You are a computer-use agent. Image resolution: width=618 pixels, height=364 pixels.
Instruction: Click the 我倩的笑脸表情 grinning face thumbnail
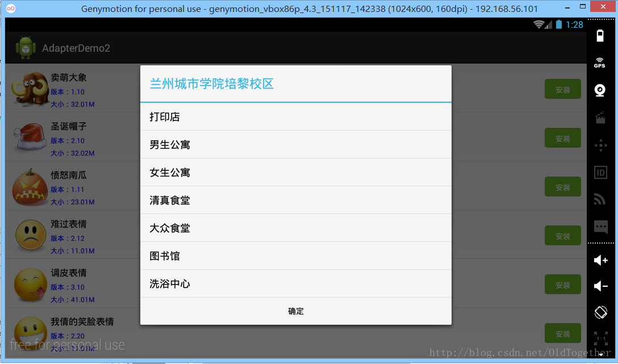click(x=31, y=333)
